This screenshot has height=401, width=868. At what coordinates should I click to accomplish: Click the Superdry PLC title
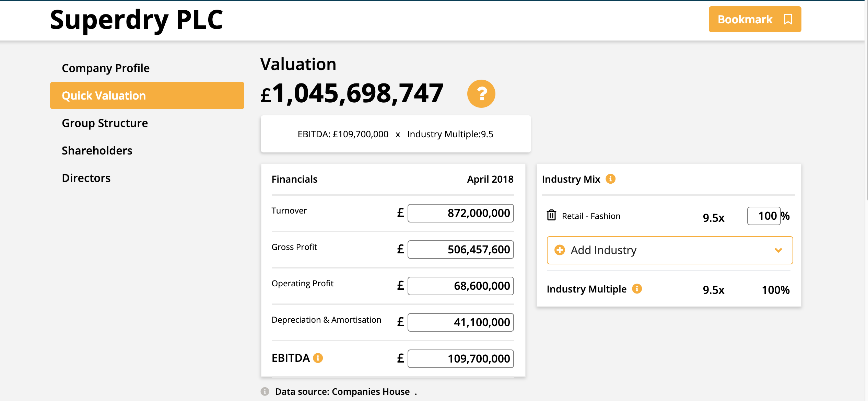point(137,20)
